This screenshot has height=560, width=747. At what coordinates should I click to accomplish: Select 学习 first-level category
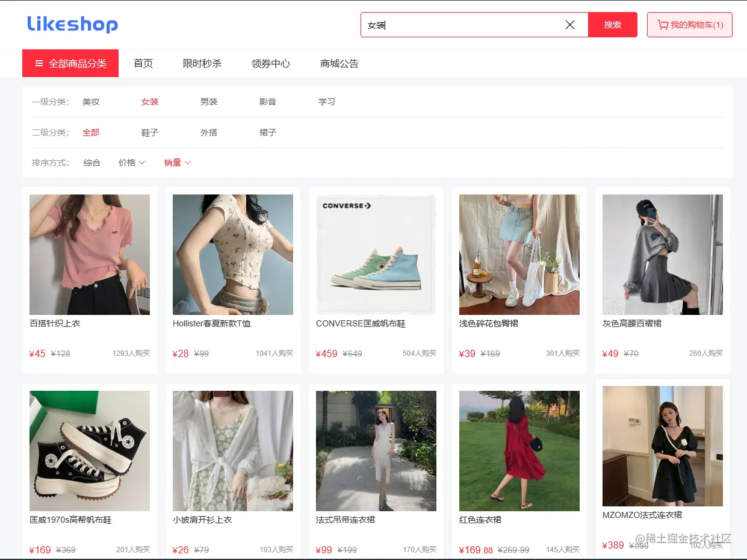(327, 102)
